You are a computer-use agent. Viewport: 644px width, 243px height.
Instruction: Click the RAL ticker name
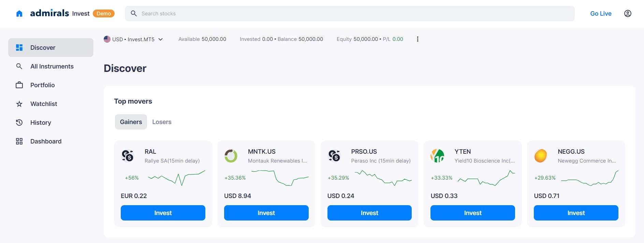coord(150,152)
